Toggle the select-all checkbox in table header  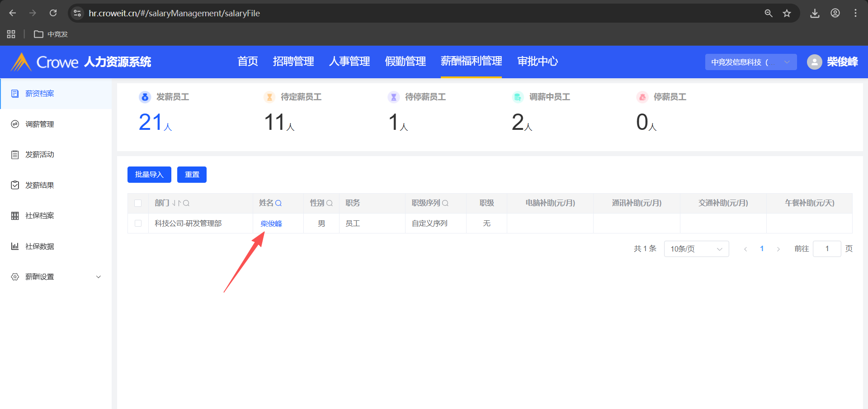pyautogui.click(x=138, y=203)
